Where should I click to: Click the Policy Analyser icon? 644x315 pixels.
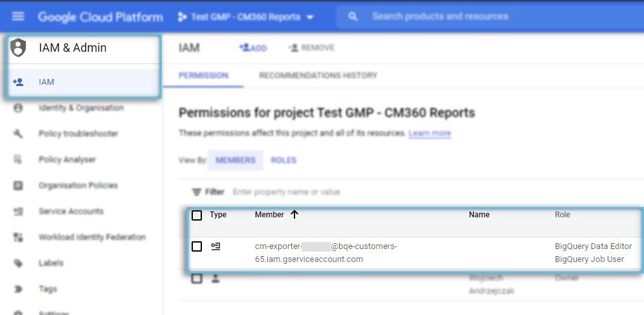pos(18,160)
